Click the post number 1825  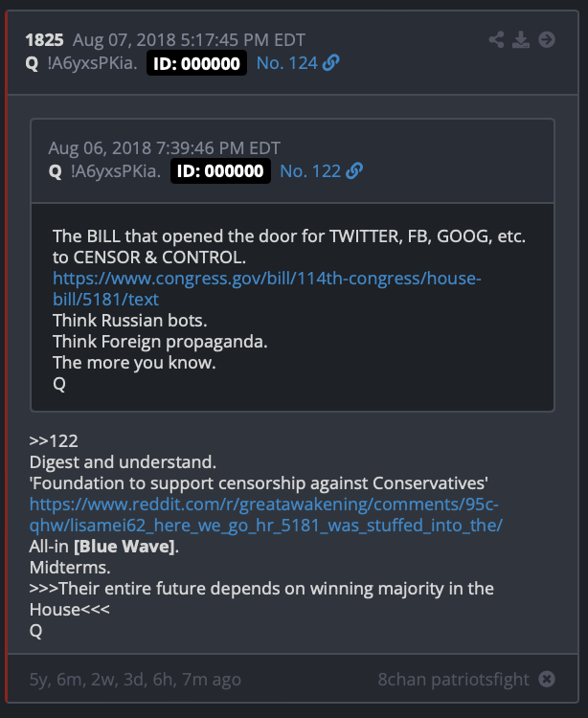coord(44,40)
